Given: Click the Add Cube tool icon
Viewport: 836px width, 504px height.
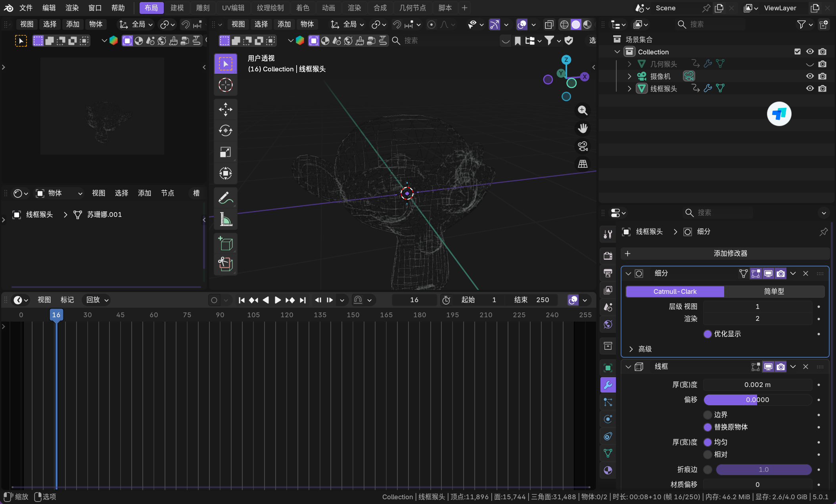Looking at the screenshot, I should point(225,243).
